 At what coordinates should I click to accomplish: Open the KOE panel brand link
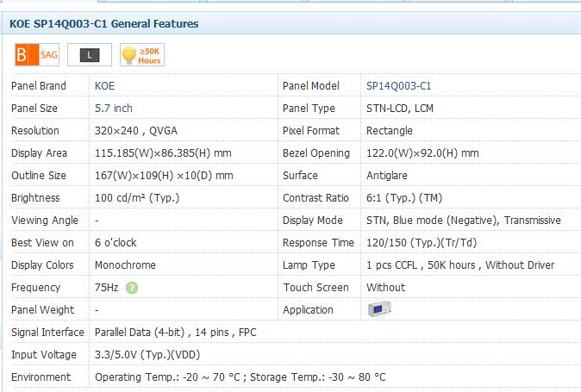click(105, 86)
